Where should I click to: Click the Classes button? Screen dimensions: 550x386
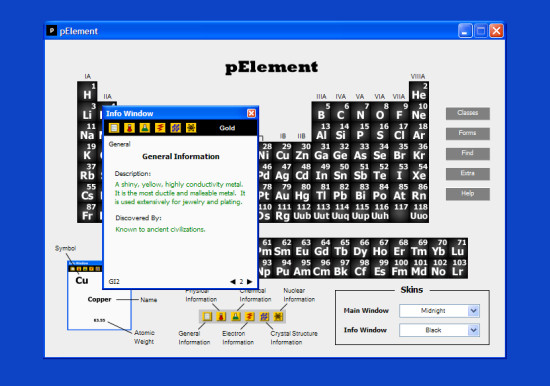468,113
